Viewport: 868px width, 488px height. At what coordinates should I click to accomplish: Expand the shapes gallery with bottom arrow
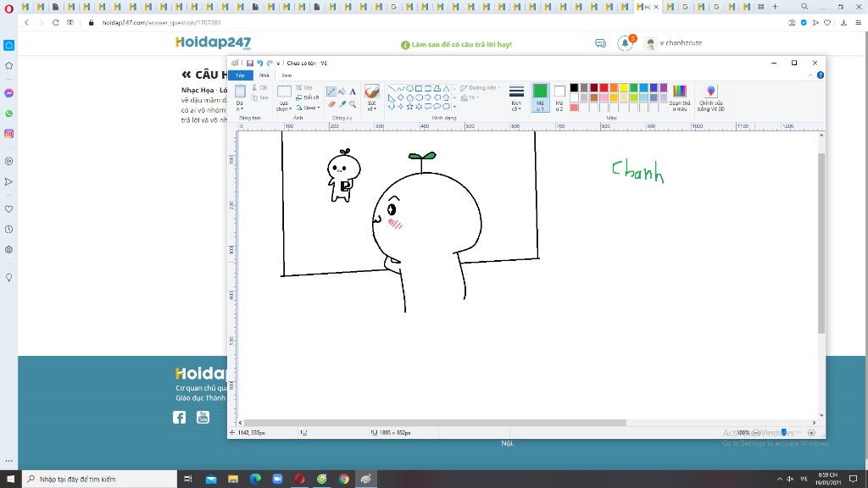454,106
